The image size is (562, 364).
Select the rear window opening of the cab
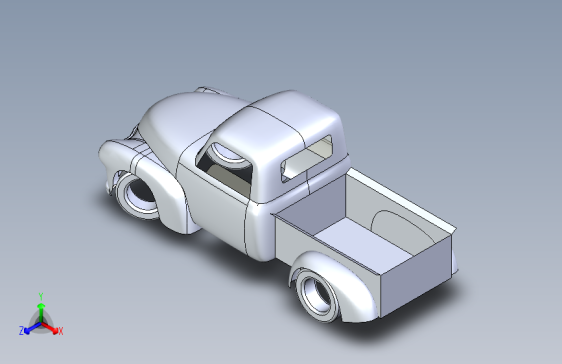click(x=306, y=159)
